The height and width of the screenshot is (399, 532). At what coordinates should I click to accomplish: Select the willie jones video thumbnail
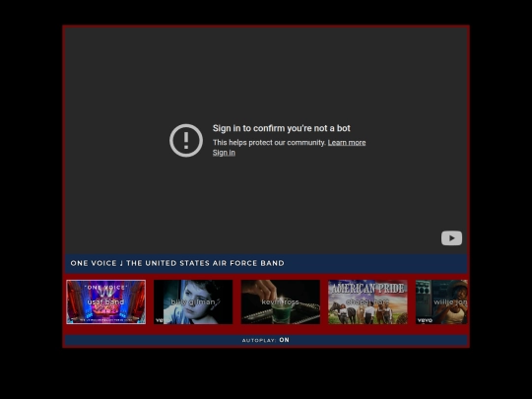(x=441, y=302)
